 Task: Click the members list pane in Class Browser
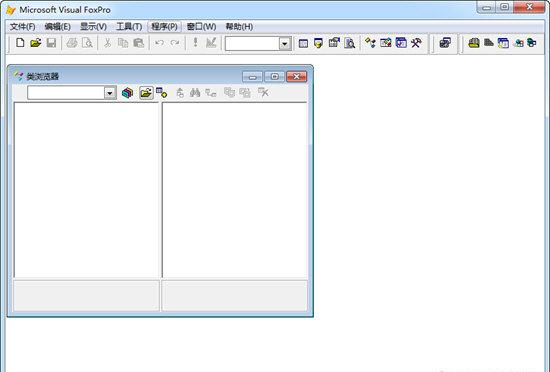[235, 190]
